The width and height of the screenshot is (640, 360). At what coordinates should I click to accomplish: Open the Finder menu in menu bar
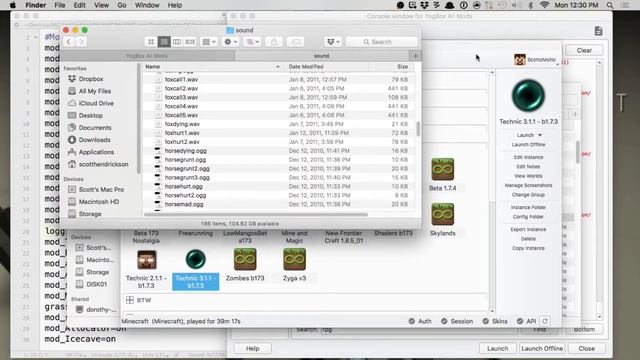tap(36, 5)
